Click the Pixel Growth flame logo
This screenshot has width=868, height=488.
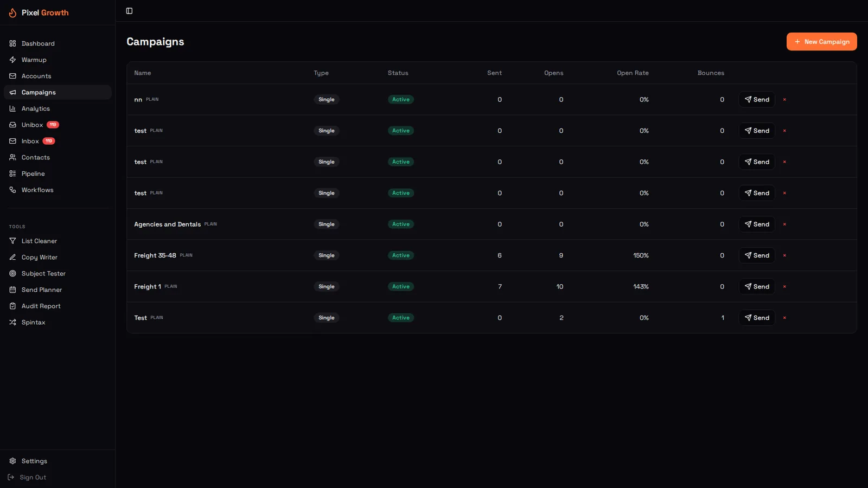(12, 12)
